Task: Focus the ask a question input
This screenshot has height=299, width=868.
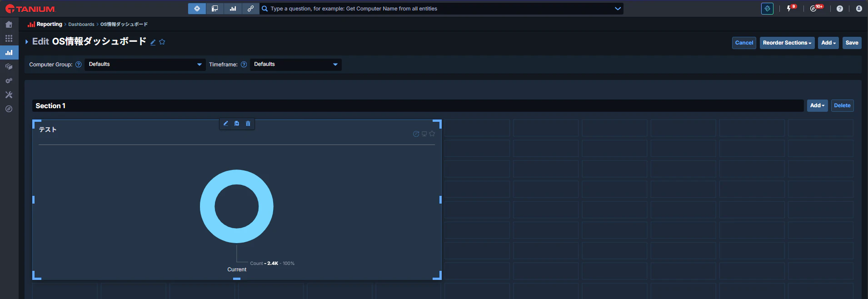Action: coord(441,9)
